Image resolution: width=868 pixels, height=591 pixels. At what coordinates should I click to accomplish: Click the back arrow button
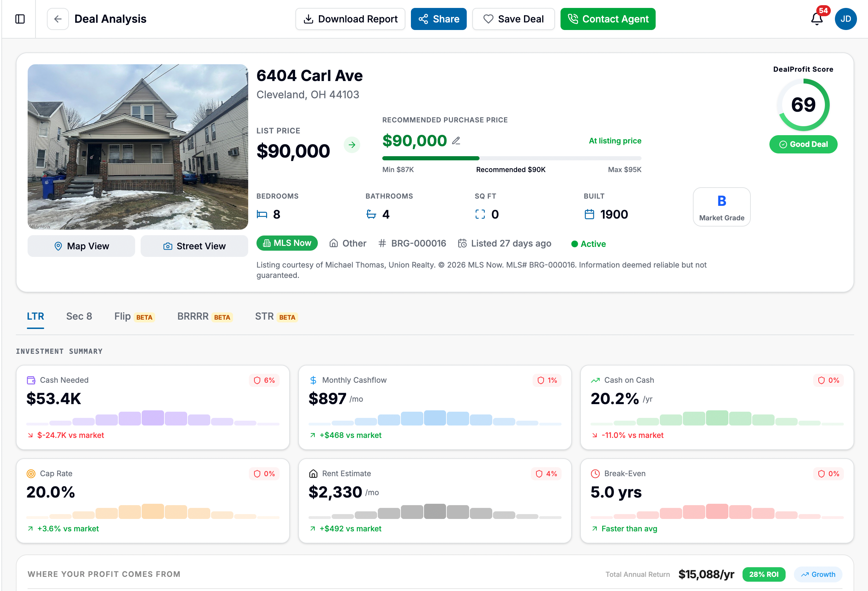58,19
